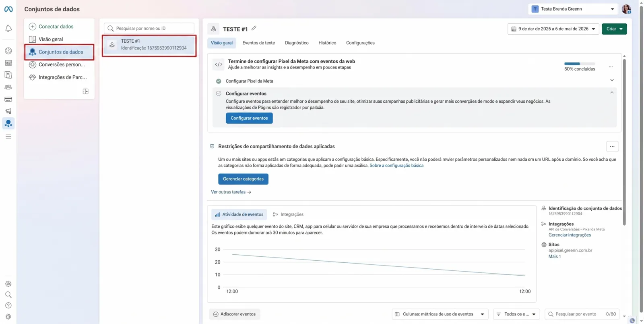Open the three-dot menu for data sharing restrictions
This screenshot has height=324, width=644.
pos(612,146)
